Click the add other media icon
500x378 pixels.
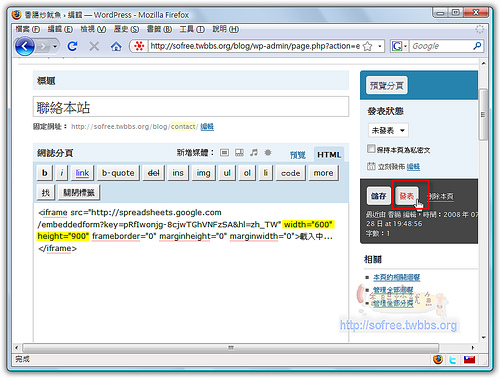pos(268,153)
